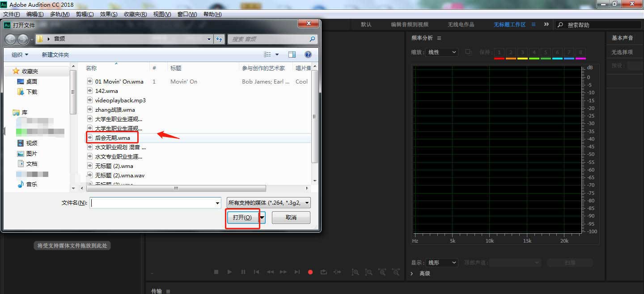Click the Back arrow in open-file dialog
Image resolution: width=644 pixels, height=294 pixels.
coord(11,39)
